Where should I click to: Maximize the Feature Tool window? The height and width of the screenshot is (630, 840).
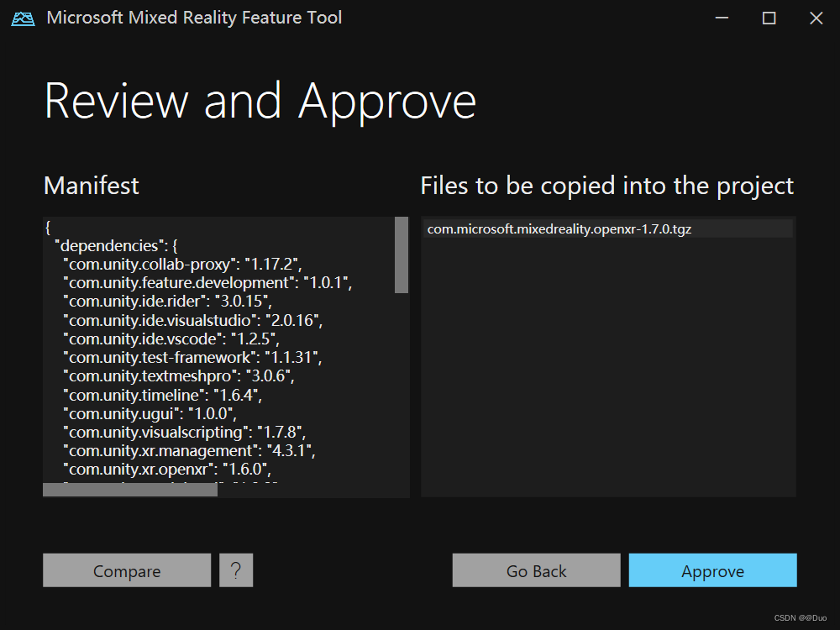pyautogui.click(x=769, y=18)
